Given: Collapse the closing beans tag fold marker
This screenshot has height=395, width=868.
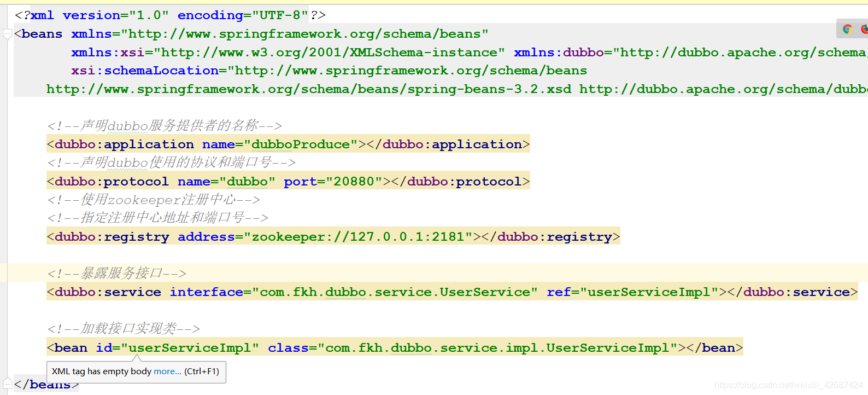Looking at the screenshot, I should pyautogui.click(x=8, y=383).
